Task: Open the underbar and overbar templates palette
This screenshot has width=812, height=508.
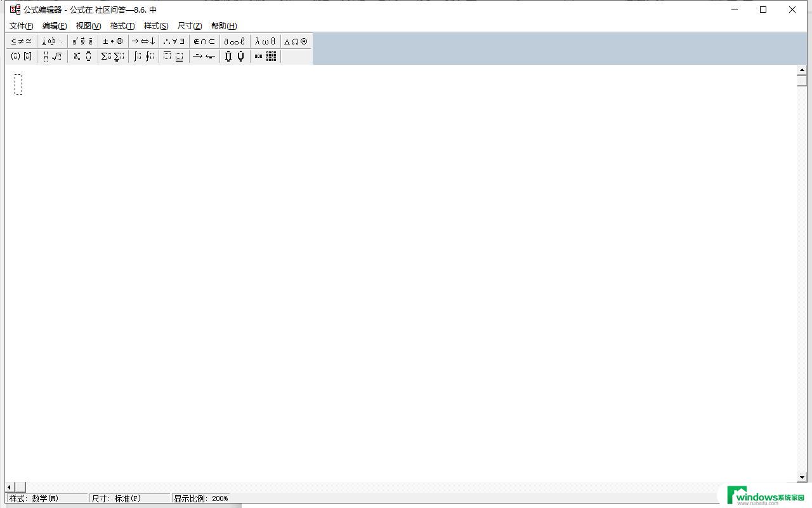Action: [174, 57]
